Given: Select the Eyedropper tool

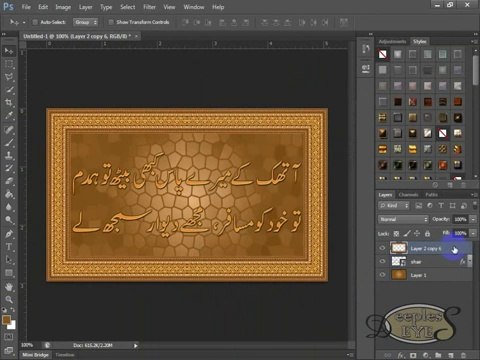Looking at the screenshot, I should pyautogui.click(x=9, y=116).
